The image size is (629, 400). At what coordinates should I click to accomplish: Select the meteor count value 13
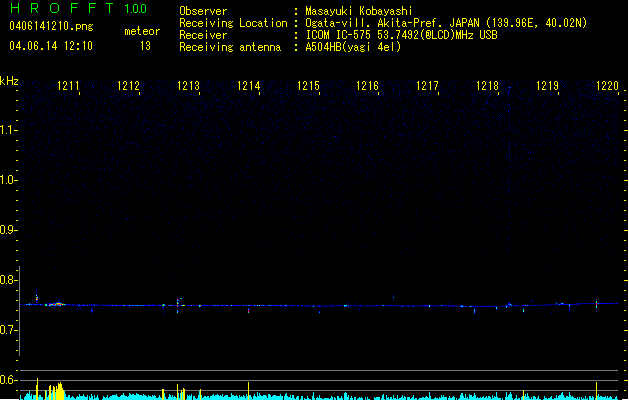pyautogui.click(x=145, y=46)
